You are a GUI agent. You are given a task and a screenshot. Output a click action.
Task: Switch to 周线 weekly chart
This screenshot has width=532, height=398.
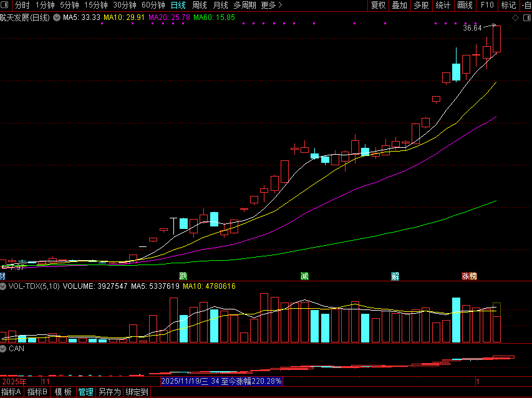click(x=199, y=6)
